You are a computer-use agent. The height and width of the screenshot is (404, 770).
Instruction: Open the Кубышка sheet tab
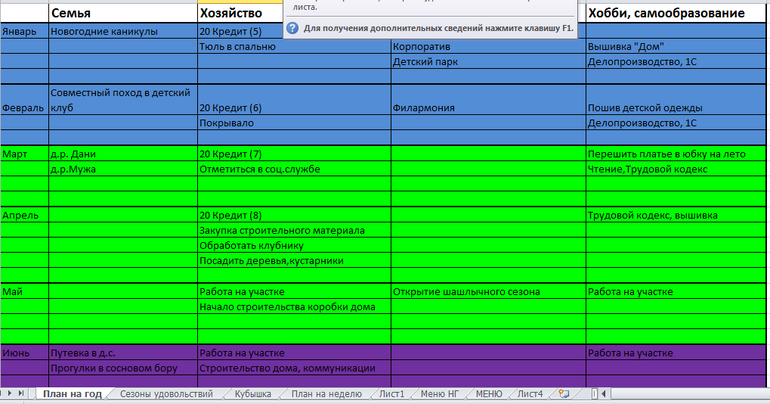(252, 394)
